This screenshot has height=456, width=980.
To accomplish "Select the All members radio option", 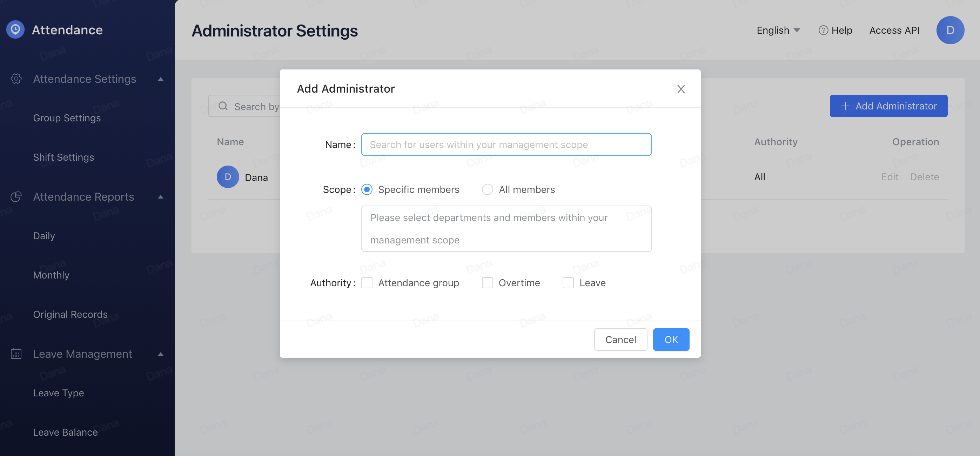I will click(x=487, y=189).
